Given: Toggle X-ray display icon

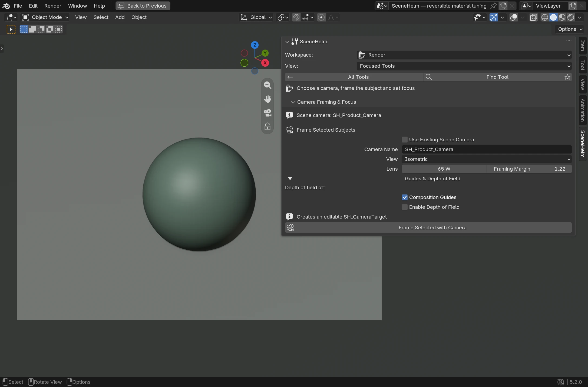Looking at the screenshot, I should coord(533,17).
